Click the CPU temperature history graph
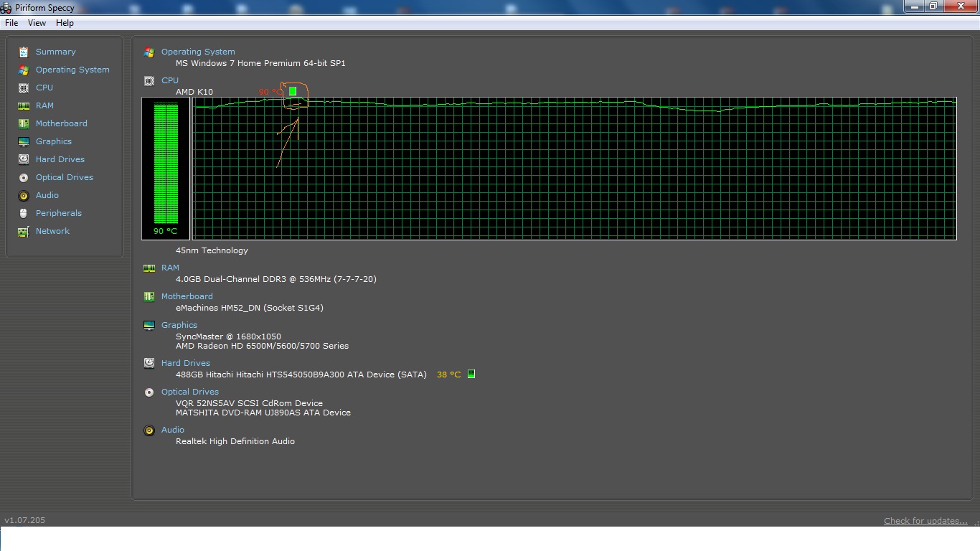980x551 pixels. tap(574, 169)
